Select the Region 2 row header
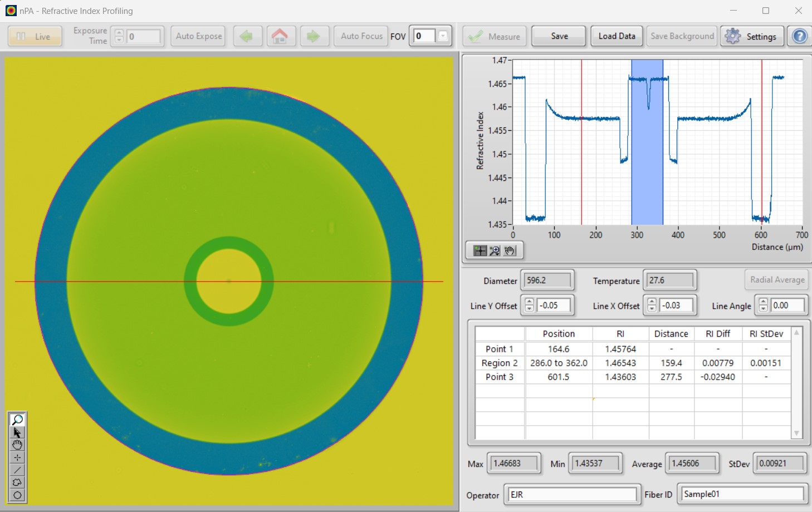This screenshot has height=512, width=812. [500, 363]
